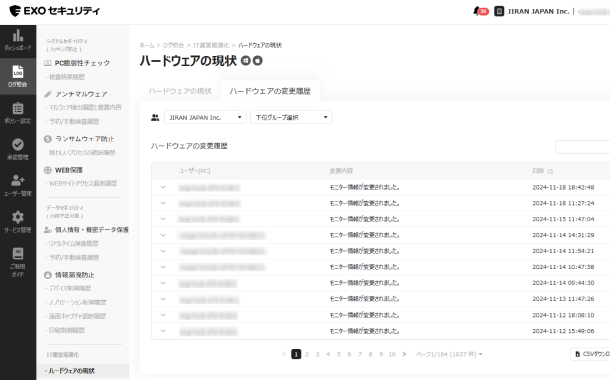Click the ユーザー(PC) column header
Screen dimensions: 610x380
point(194,171)
